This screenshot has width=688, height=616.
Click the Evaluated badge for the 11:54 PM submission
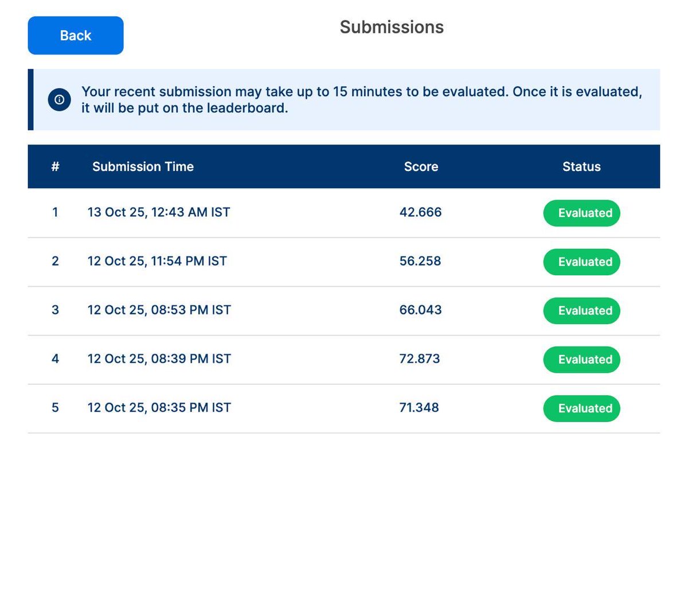click(x=581, y=262)
